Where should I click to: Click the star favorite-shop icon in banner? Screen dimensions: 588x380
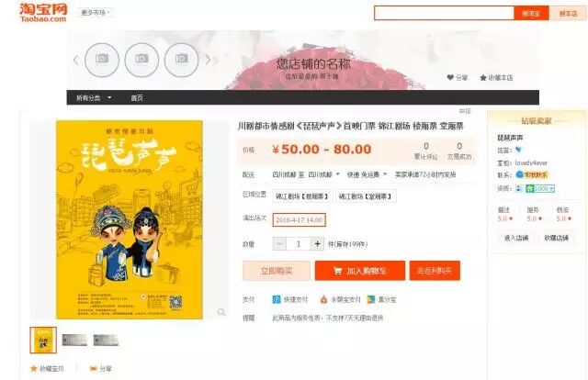click(x=483, y=78)
